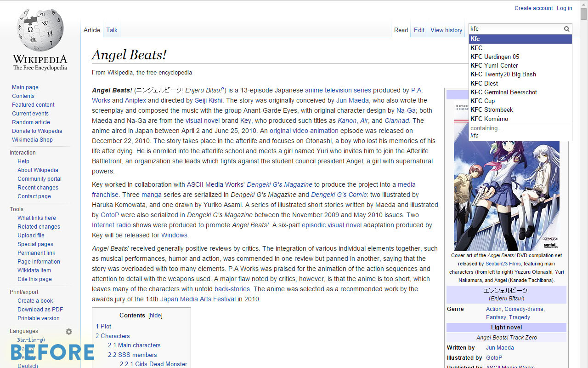Viewport: 588px width, 368px height.
Task: Open Recent changes link
Action: click(x=38, y=188)
